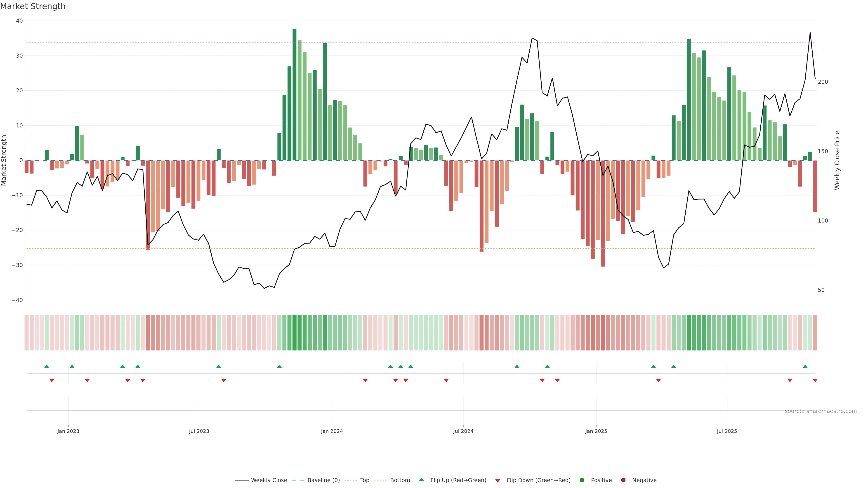Image resolution: width=868 pixels, height=488 pixels.
Task: Click the last green flip-up marker at far right
Action: (805, 366)
